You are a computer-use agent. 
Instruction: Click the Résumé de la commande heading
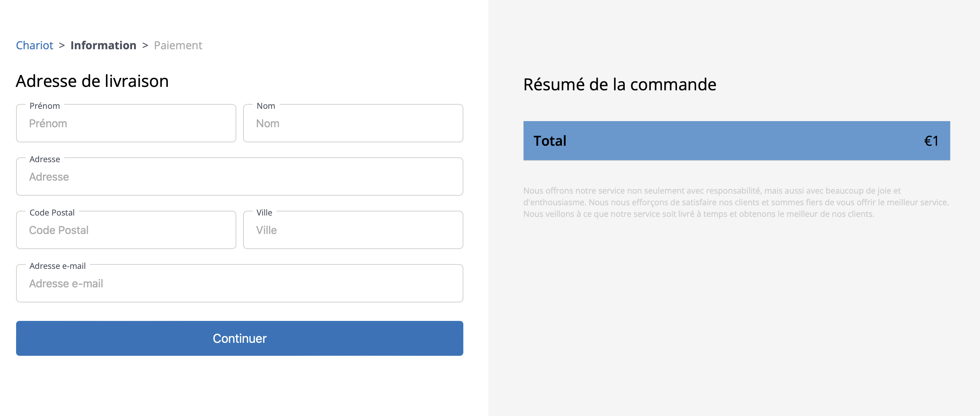[x=619, y=84]
